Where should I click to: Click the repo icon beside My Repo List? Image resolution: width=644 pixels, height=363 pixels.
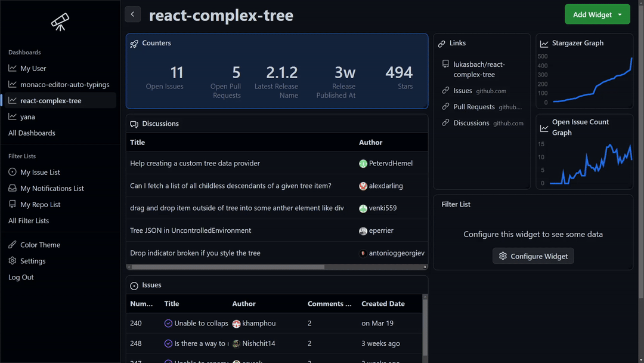tap(13, 204)
